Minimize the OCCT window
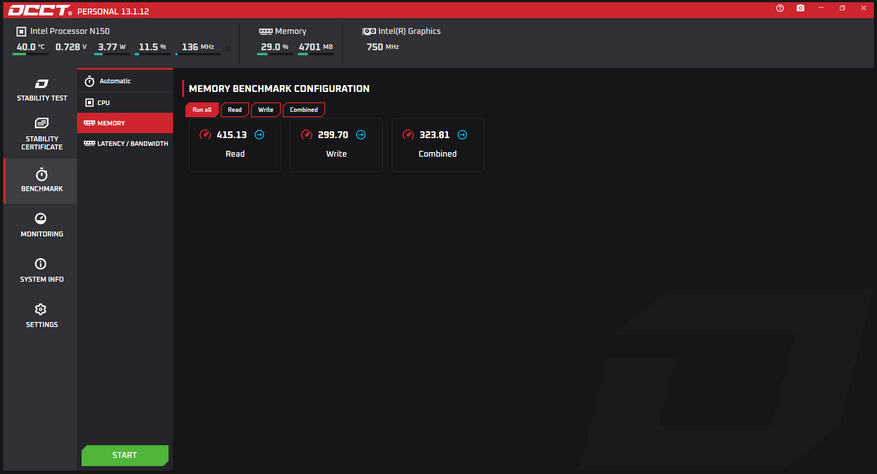877x474 pixels. [821, 8]
